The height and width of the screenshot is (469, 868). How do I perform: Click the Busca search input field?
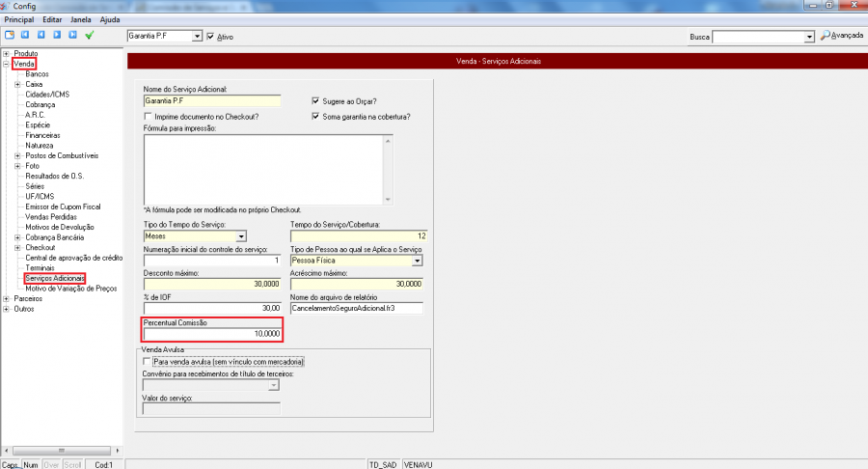pos(758,37)
